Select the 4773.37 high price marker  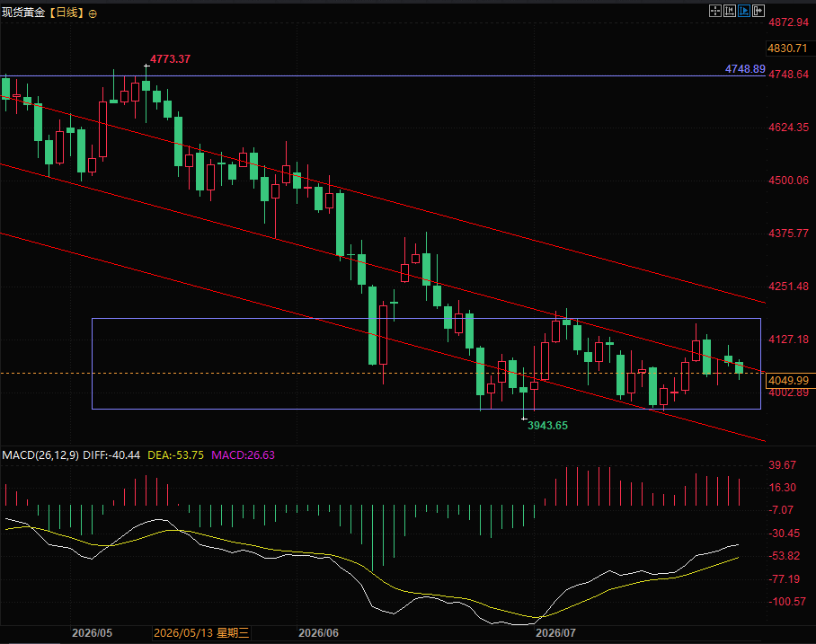click(170, 59)
